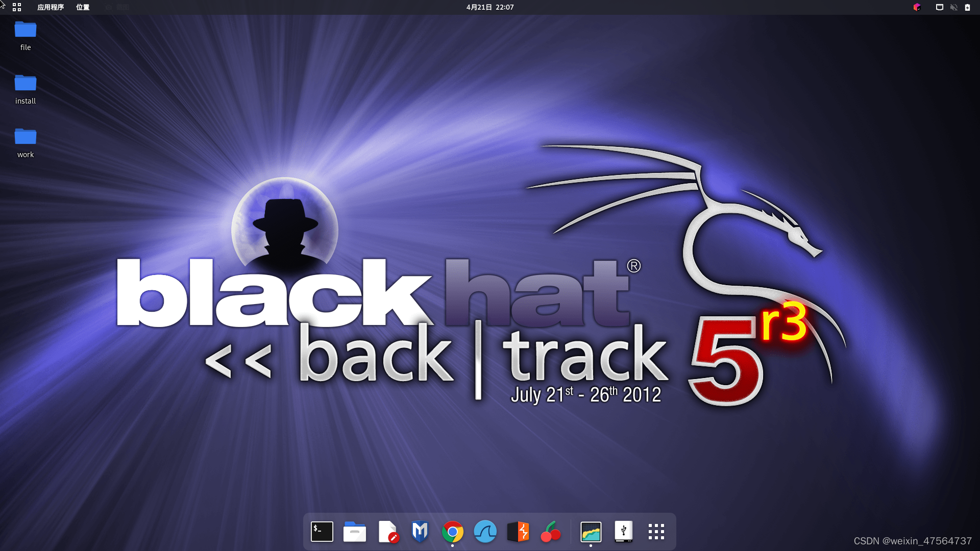Open the battery power indicator menu

point(967,7)
